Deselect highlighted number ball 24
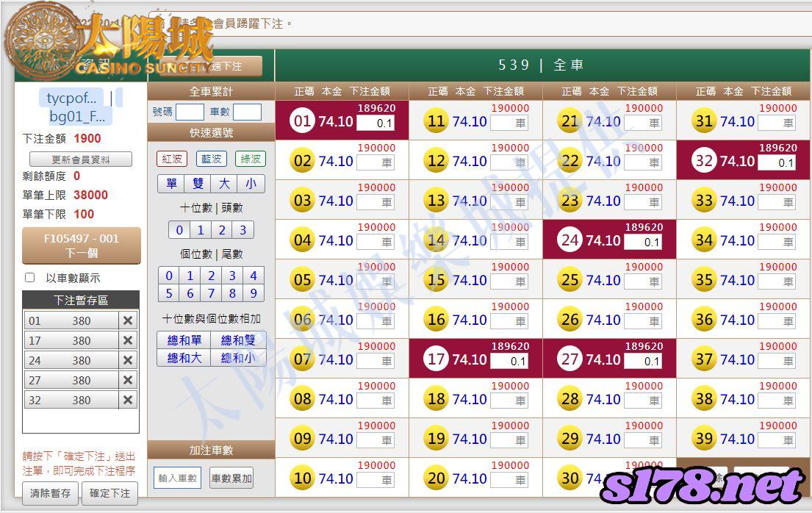Screen dimensions: 812x513 pyautogui.click(x=570, y=240)
